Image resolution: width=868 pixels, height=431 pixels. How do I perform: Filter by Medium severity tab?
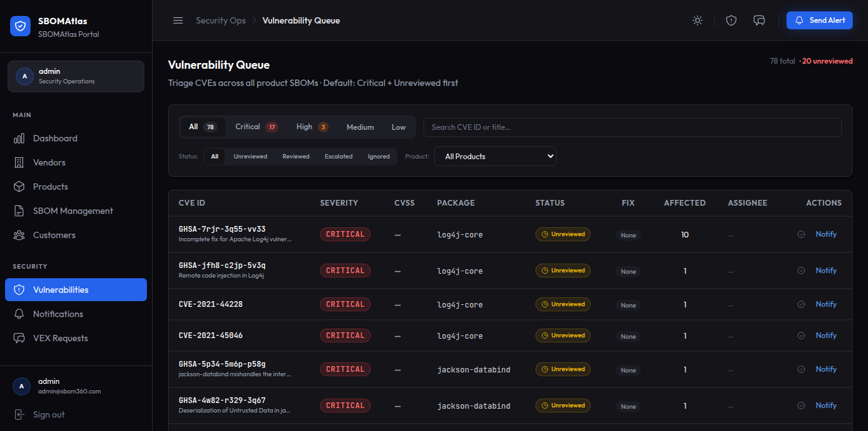tap(360, 127)
